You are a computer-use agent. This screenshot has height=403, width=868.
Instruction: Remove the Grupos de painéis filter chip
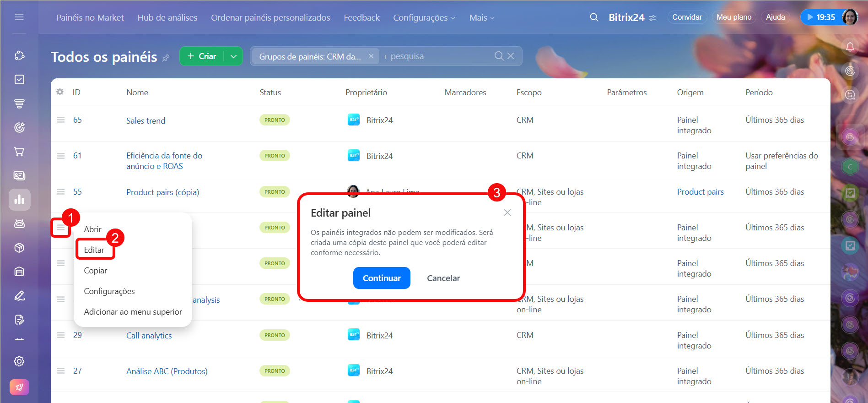tap(371, 56)
